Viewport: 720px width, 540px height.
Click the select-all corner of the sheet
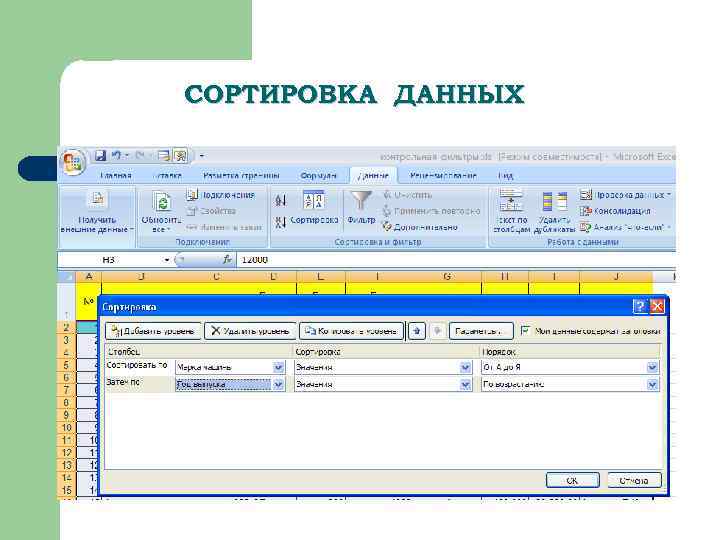point(67,276)
